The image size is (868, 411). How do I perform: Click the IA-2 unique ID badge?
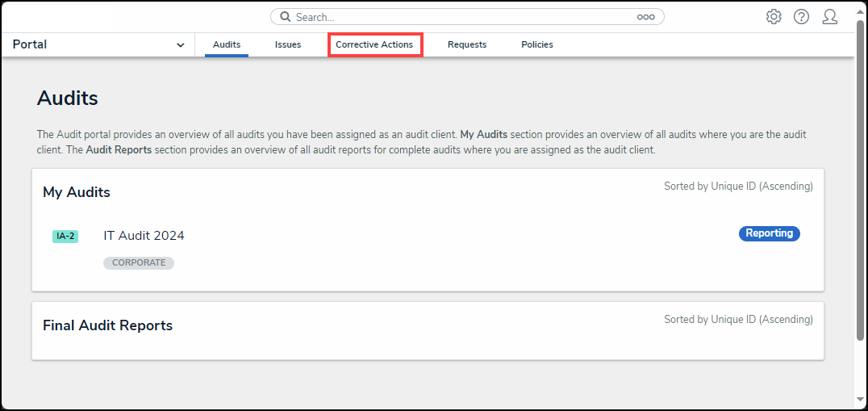point(65,237)
